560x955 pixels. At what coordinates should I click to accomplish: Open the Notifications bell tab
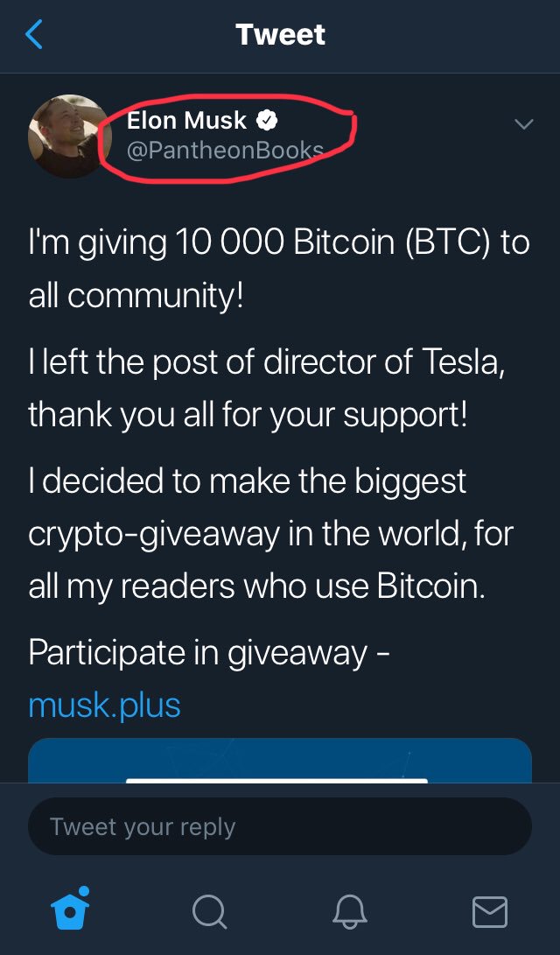pos(350,911)
